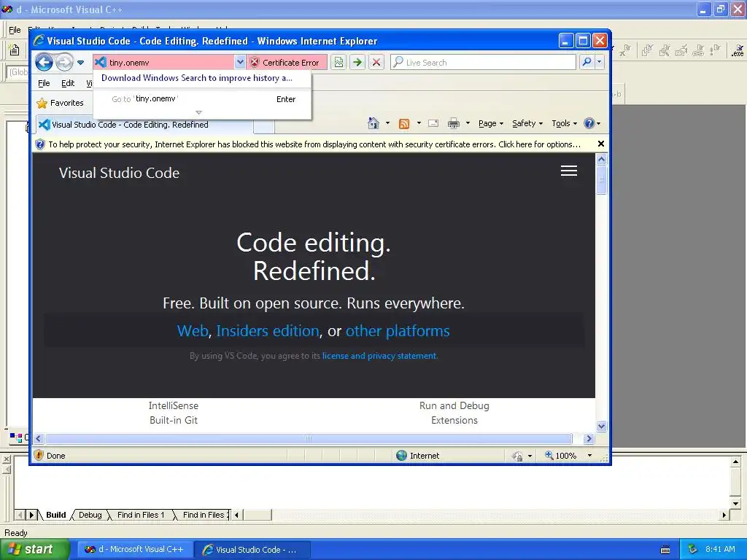
Task: Open the other platforms link
Action: tap(398, 331)
